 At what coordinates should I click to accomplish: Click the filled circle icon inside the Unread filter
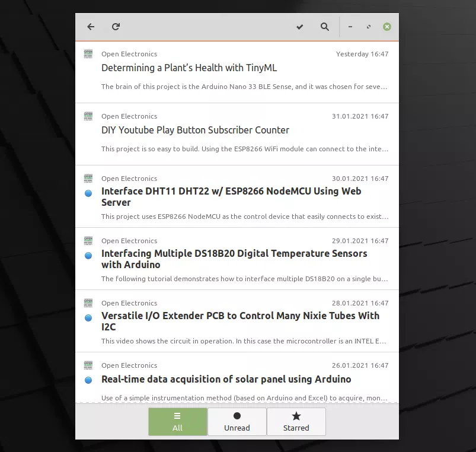tap(237, 416)
